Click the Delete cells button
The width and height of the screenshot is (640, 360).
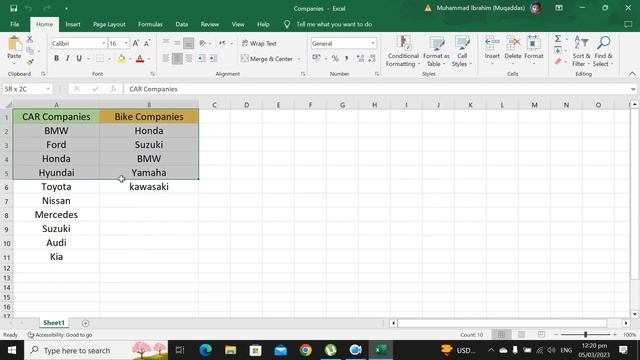(513, 50)
